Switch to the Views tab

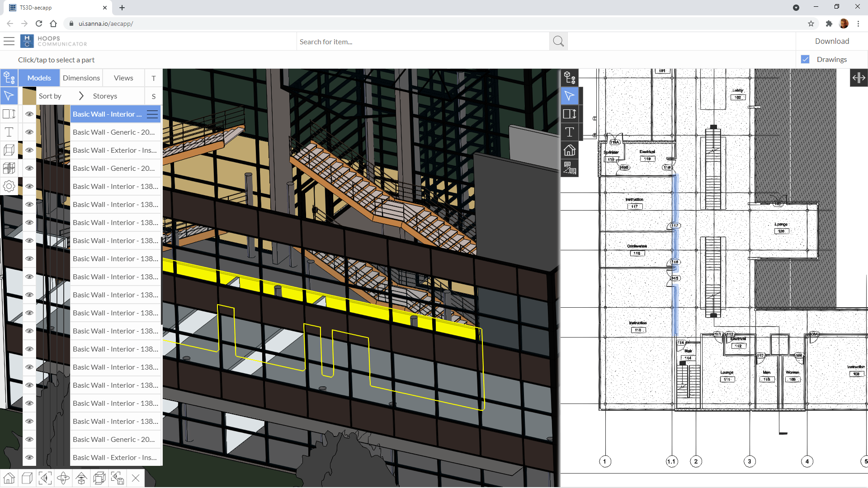(x=123, y=77)
